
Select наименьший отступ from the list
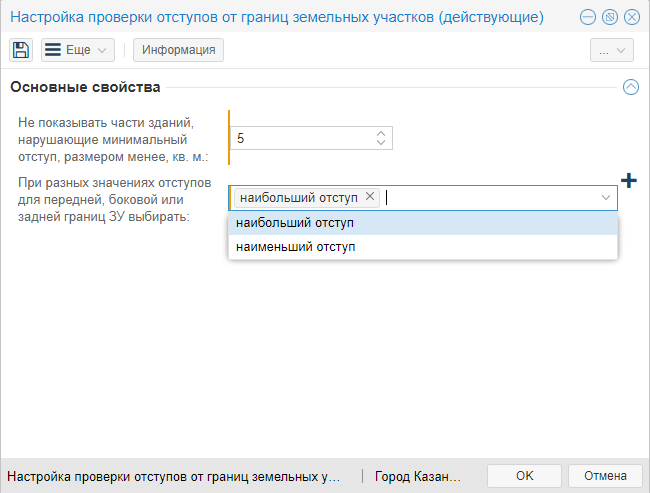click(x=296, y=246)
